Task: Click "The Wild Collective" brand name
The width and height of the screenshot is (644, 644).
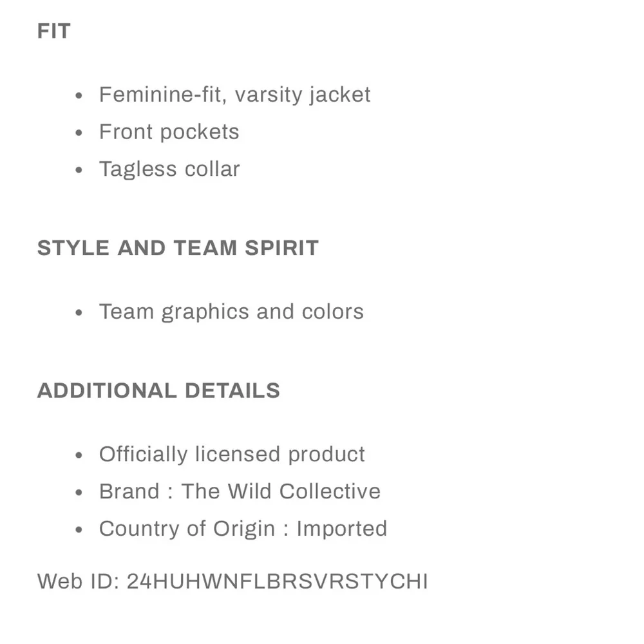Action: pos(281,491)
